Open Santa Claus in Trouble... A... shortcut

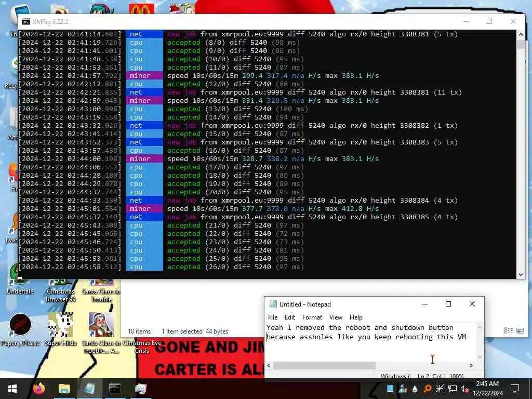click(101, 333)
